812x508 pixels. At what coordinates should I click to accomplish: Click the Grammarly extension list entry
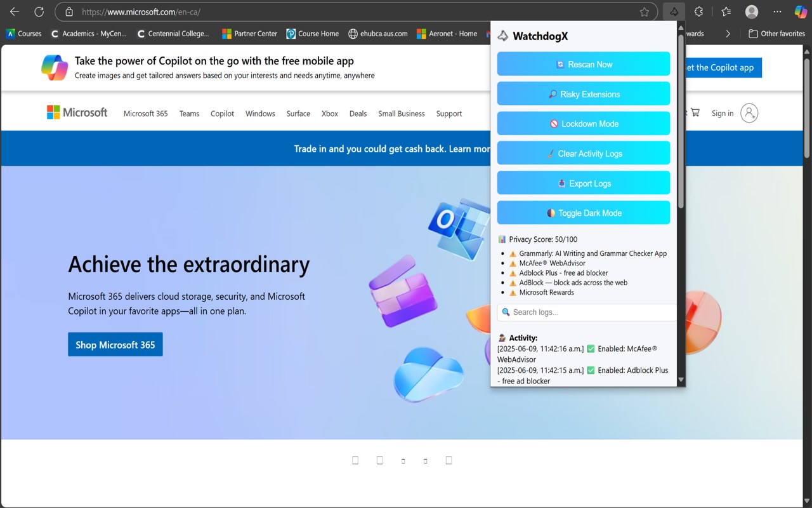[x=593, y=253]
